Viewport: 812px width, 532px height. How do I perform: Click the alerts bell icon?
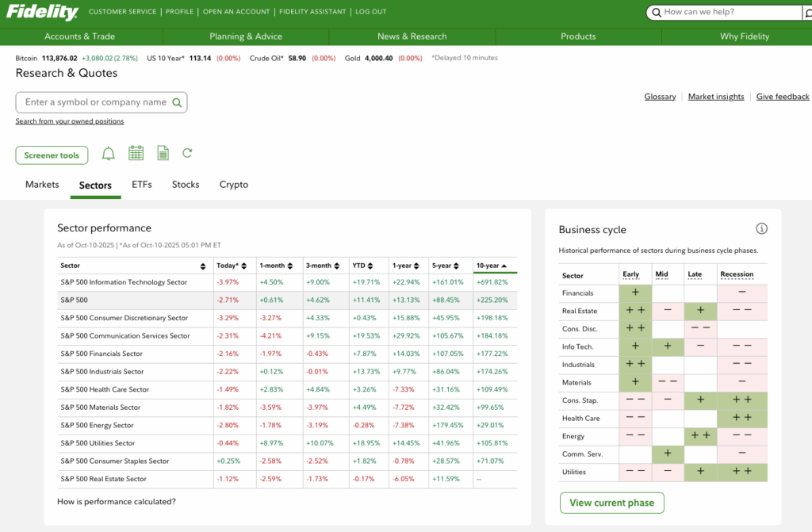click(x=109, y=154)
